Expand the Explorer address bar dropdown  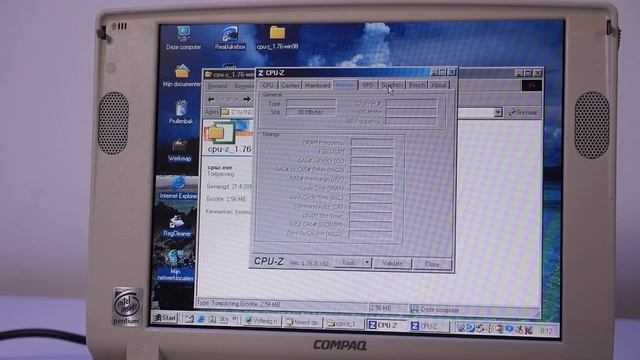coord(498,112)
